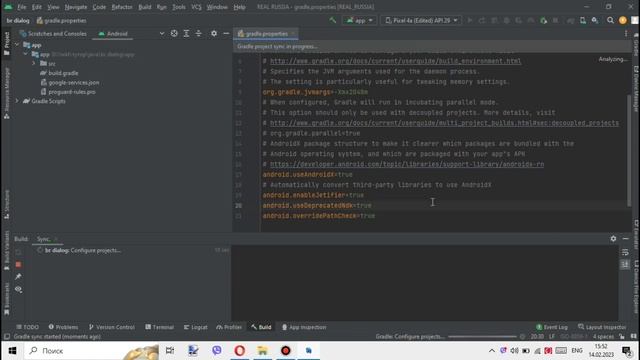This screenshot has width=640, height=360.
Task: Open the Refactor menu
Action: [x=122, y=7]
